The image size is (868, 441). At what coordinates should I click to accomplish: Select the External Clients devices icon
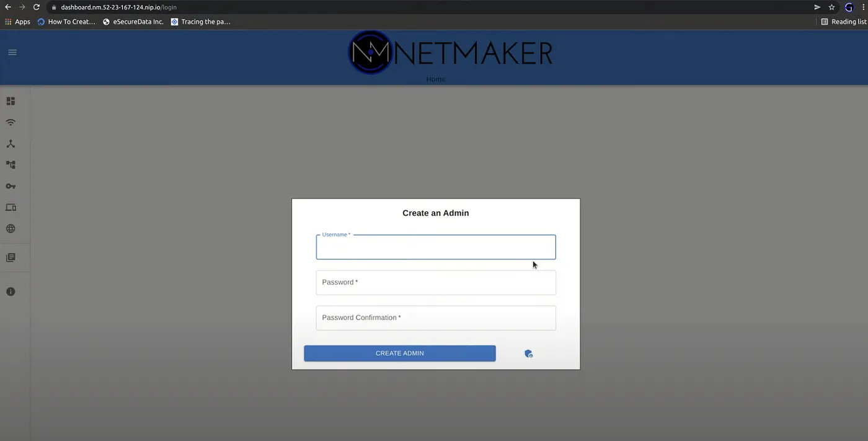coord(11,207)
